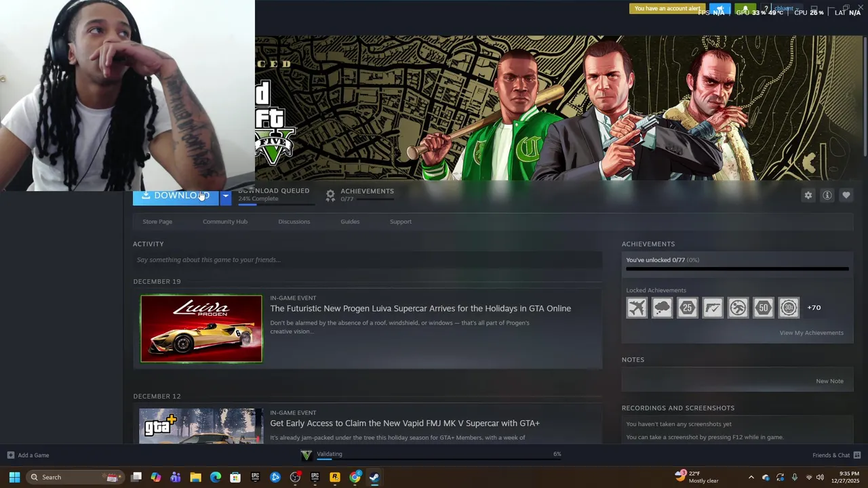The height and width of the screenshot is (488, 868).
Task: Click the Wi-Fi network tray icon
Action: (x=808, y=477)
